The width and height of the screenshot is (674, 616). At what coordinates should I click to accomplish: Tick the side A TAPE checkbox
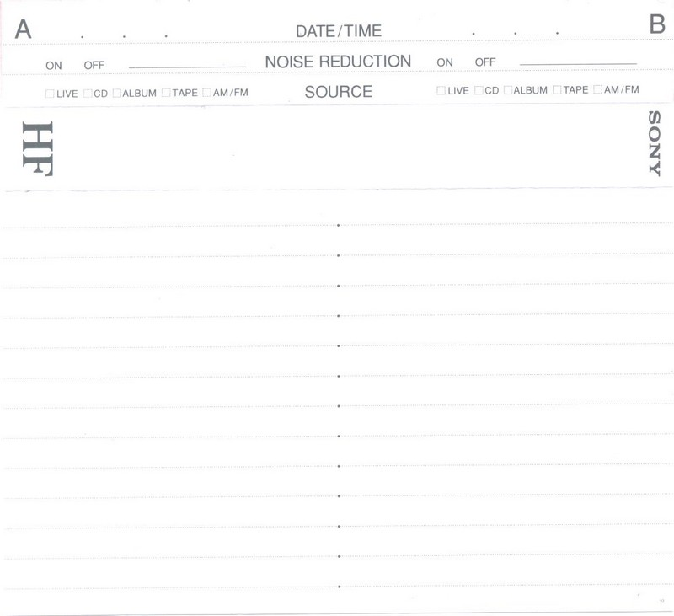166,94
